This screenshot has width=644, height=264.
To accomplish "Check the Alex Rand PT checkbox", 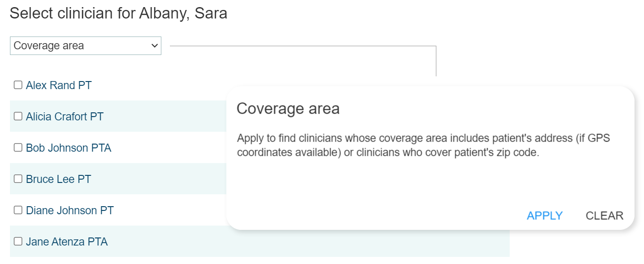I will pyautogui.click(x=18, y=85).
